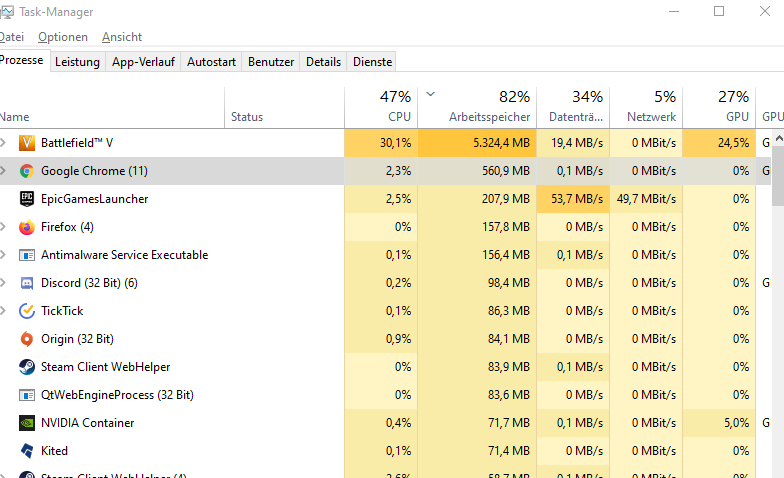The height and width of the screenshot is (478, 784).
Task: Click the NVIDIA Container 5,0% GPU cell
Action: pyautogui.click(x=719, y=423)
